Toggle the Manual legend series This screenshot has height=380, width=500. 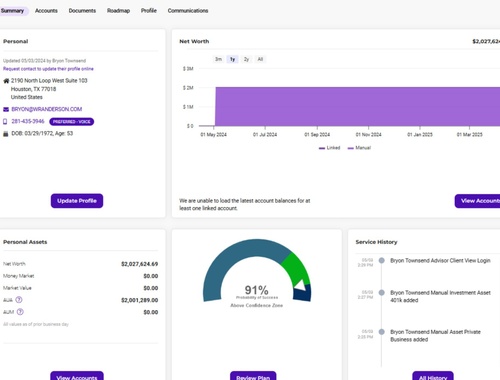359,148
